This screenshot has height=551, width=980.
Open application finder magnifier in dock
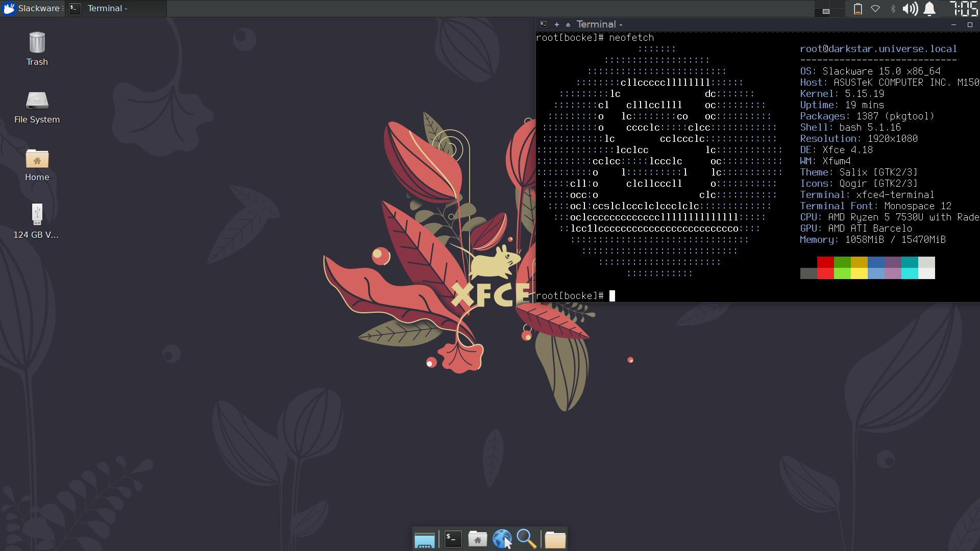(526, 539)
